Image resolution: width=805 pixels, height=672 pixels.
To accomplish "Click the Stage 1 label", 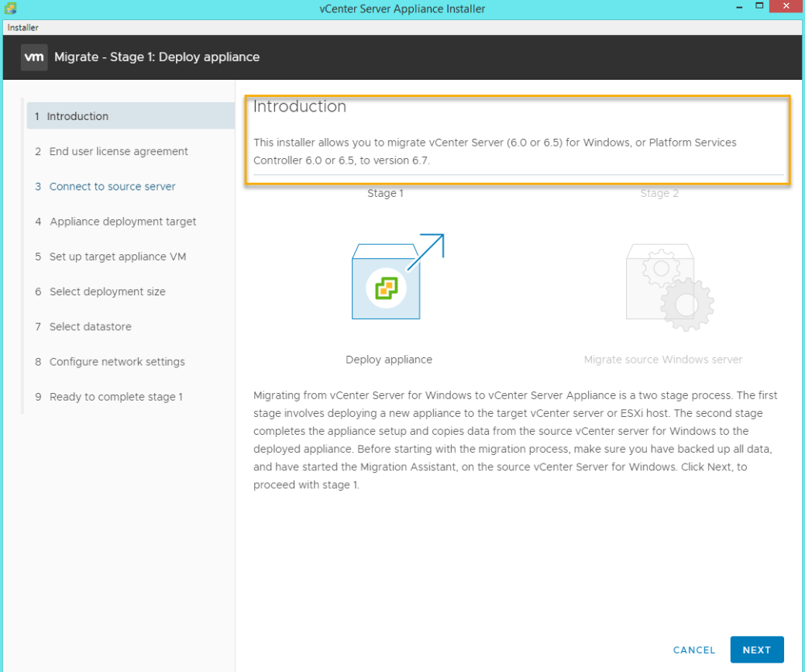I will [385, 193].
